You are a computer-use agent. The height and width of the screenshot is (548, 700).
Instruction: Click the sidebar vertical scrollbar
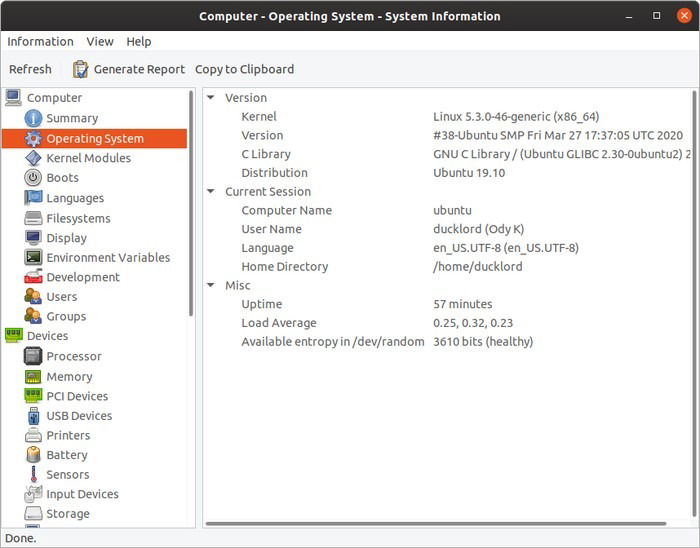click(191, 200)
